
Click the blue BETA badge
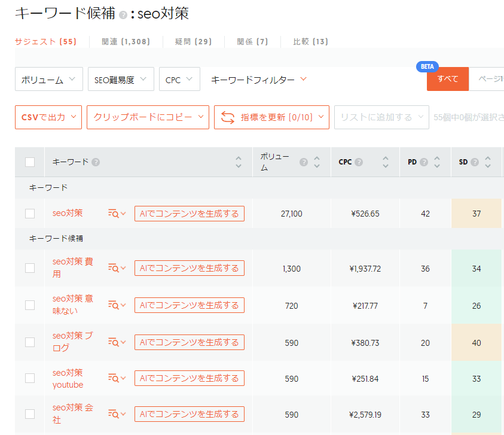[427, 66]
